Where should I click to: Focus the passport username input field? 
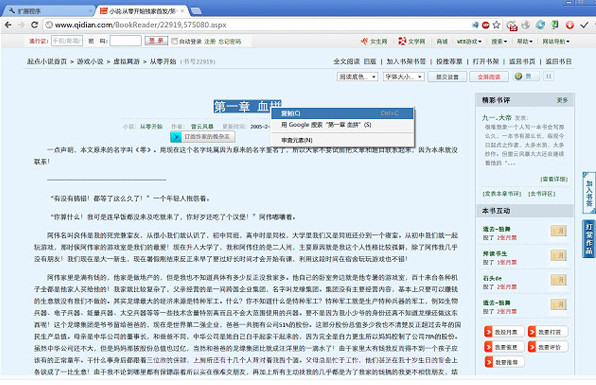coord(67,41)
